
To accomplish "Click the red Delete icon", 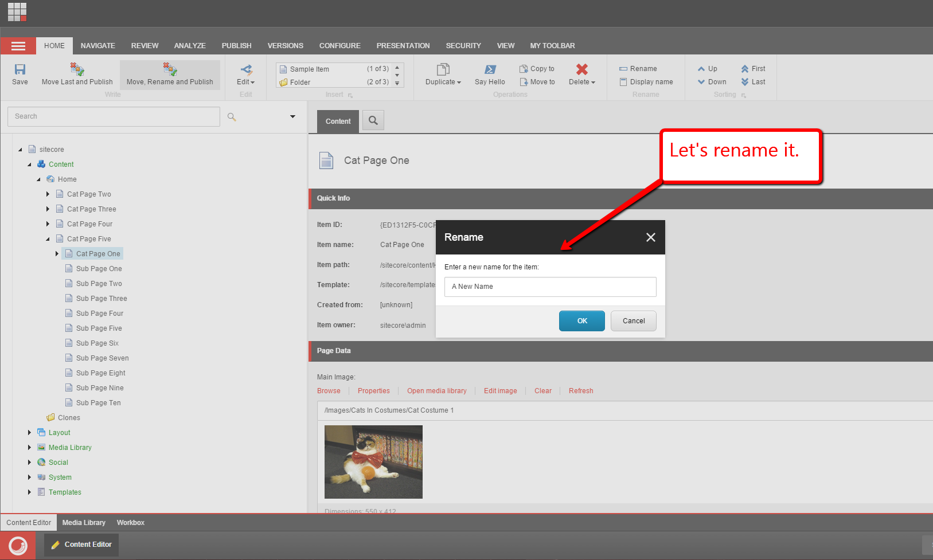I will pos(581,69).
